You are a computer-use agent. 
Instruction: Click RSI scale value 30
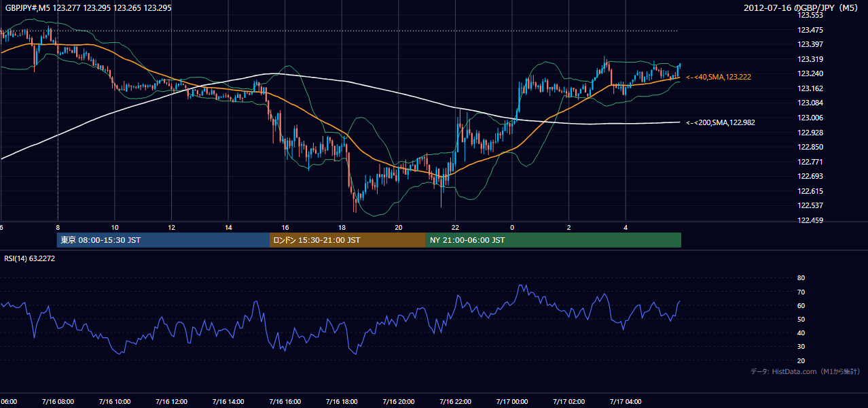point(801,347)
